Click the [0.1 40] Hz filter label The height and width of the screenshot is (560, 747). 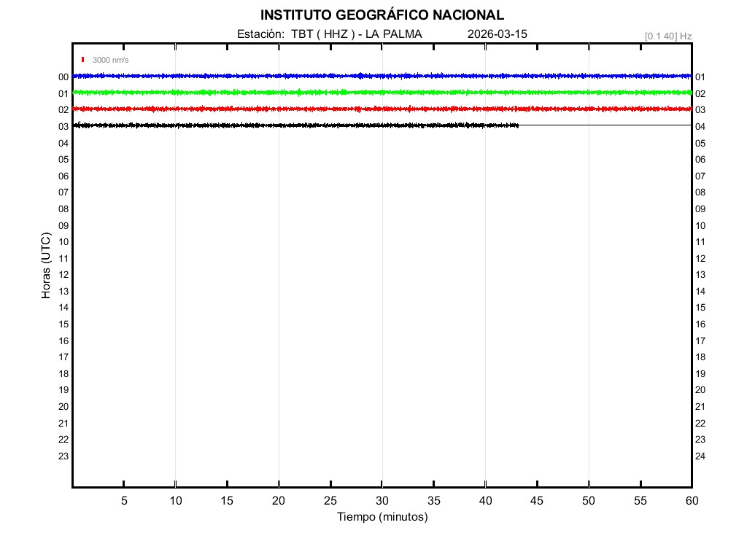click(x=667, y=36)
